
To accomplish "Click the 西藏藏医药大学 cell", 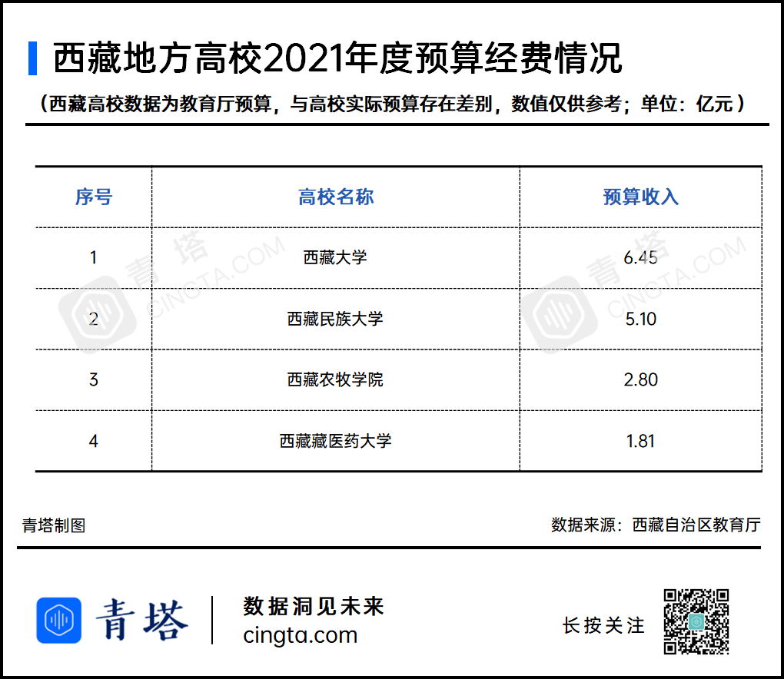I will tap(336, 441).
